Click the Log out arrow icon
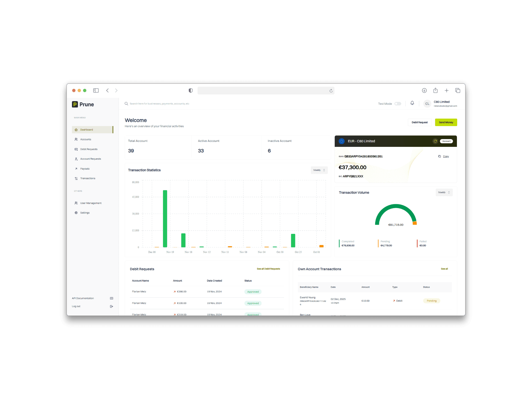Viewport: 532px width, 399px height. [111, 306]
